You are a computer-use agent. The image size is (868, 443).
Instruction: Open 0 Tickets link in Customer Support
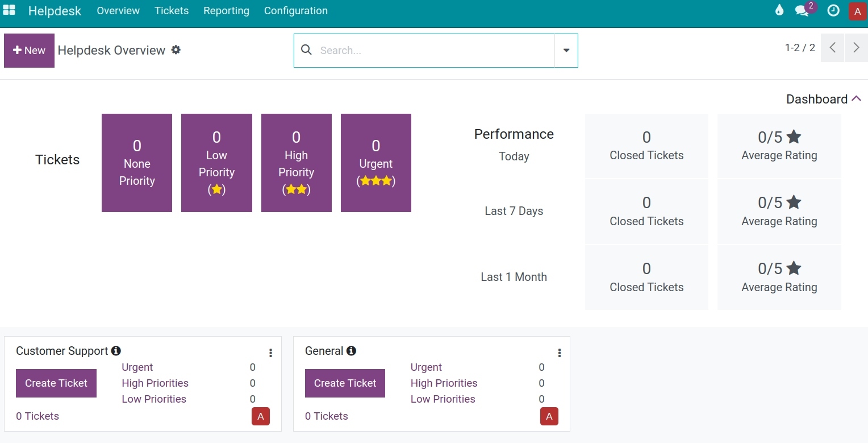pyautogui.click(x=37, y=416)
